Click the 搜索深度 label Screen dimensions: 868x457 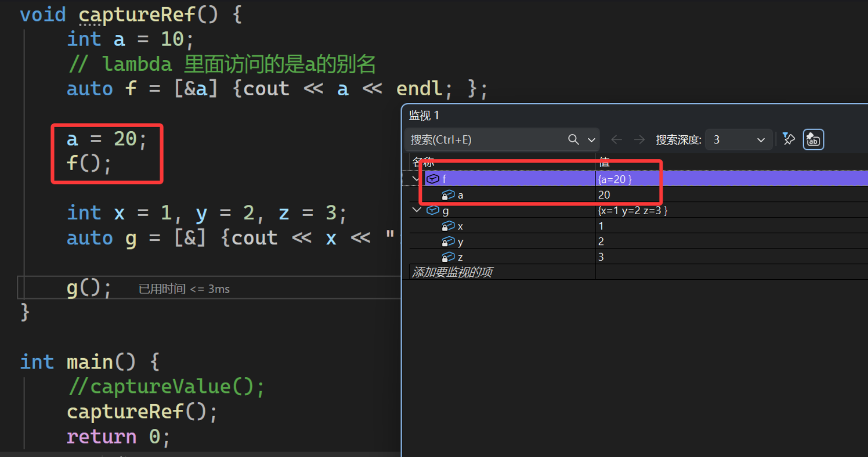(x=679, y=139)
